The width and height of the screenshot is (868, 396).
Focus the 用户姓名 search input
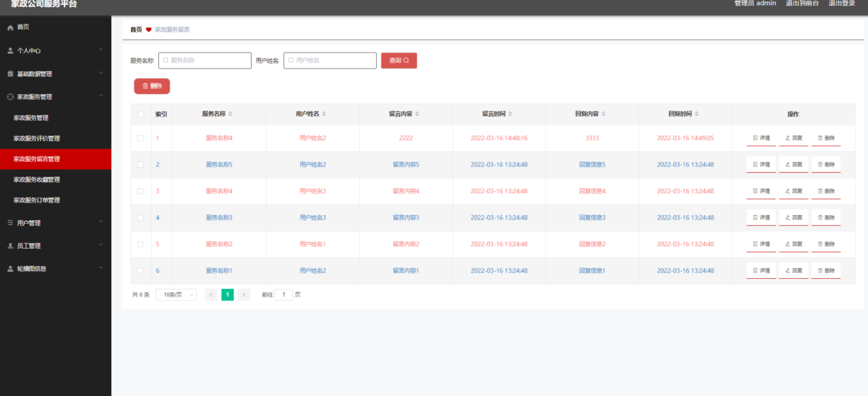330,61
